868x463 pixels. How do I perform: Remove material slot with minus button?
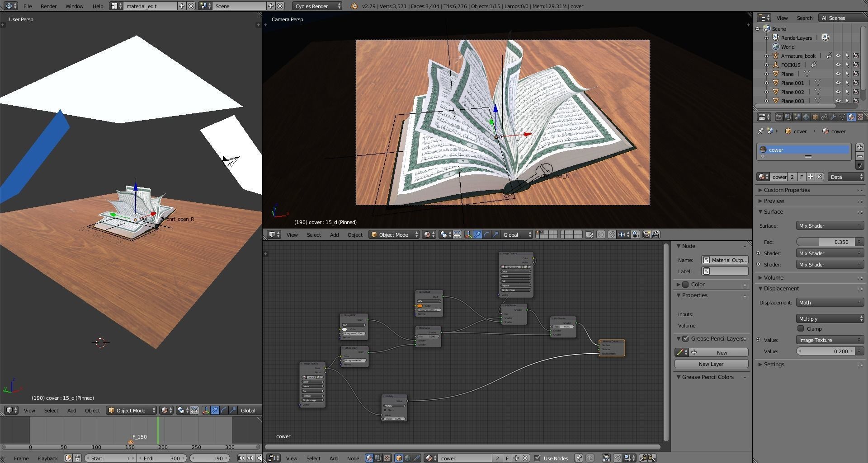coord(860,156)
